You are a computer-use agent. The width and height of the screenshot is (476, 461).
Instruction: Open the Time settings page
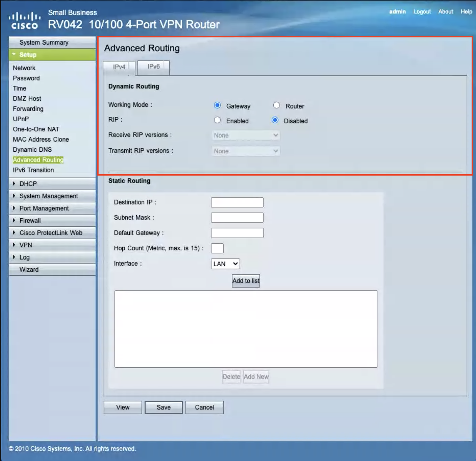20,88
